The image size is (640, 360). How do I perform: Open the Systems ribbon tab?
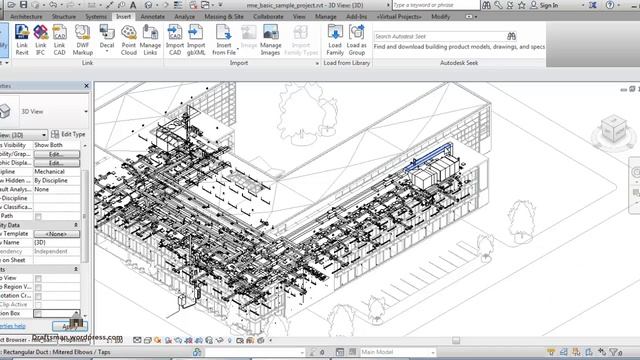[x=96, y=16]
